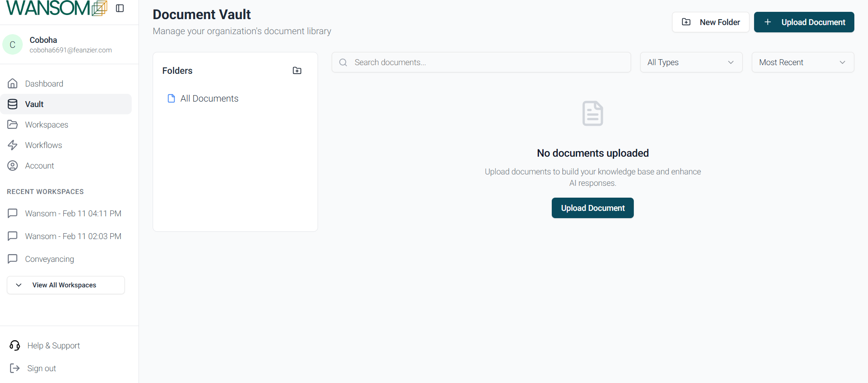Go to Workspaces

tap(66, 125)
